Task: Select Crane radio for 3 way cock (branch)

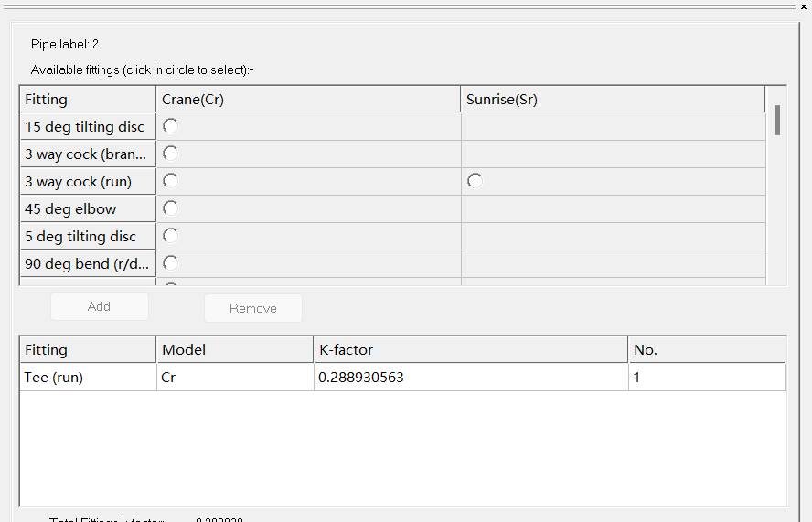Action: (170, 154)
